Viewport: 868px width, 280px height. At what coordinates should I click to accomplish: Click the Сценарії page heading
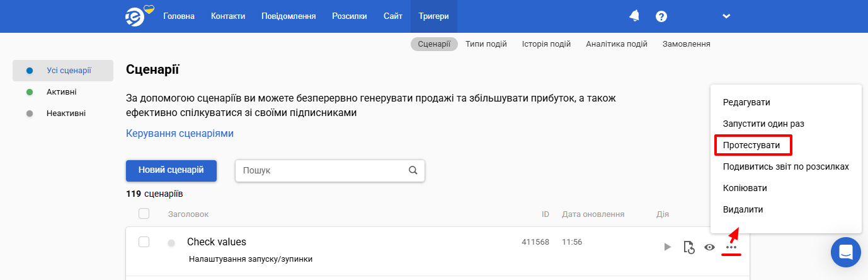(153, 69)
